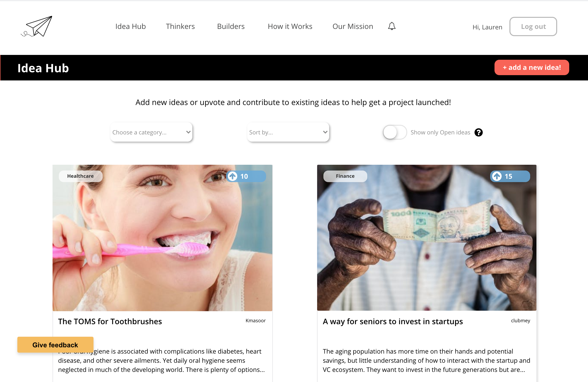588x382 pixels.
Task: Click the Log out button
Action: click(533, 26)
